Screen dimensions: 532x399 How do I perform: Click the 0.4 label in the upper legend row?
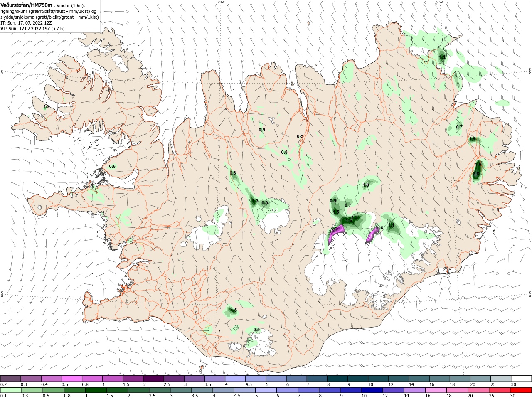(44, 384)
